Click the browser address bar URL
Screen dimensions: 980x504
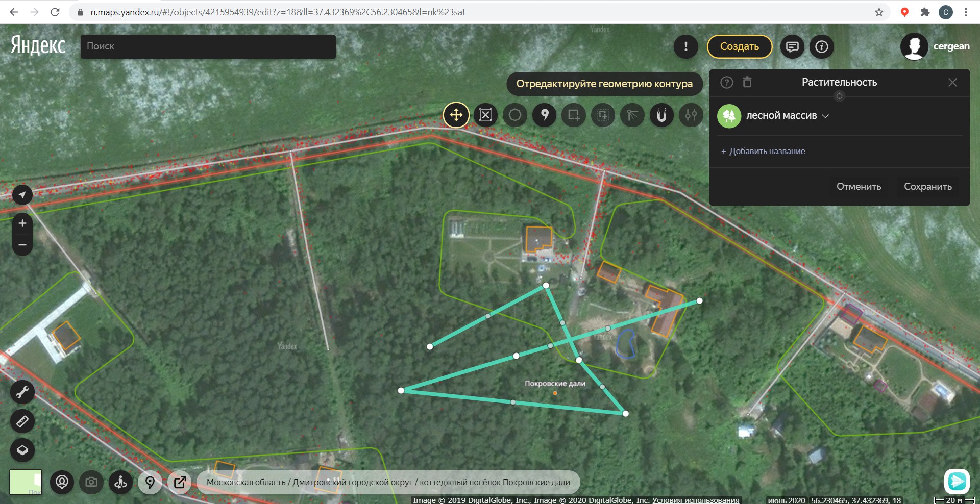coord(278,12)
